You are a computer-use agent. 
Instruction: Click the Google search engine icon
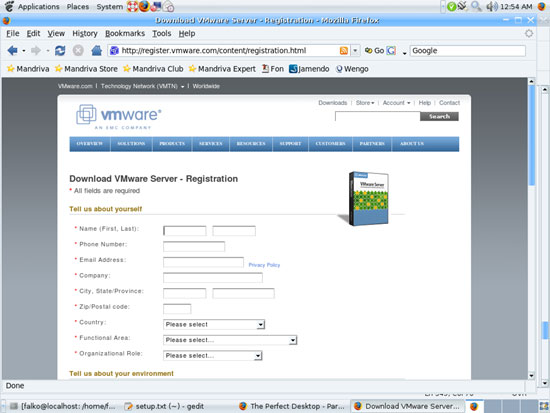391,51
